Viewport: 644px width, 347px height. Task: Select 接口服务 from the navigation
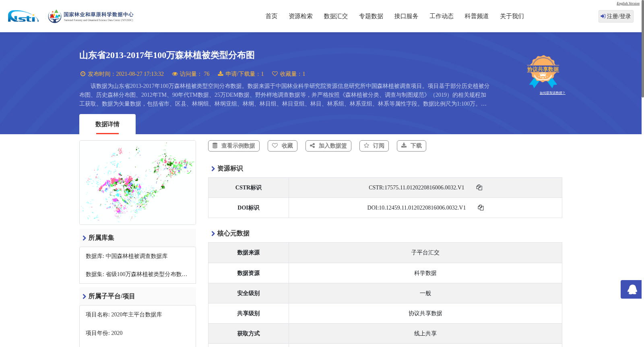[x=406, y=16]
